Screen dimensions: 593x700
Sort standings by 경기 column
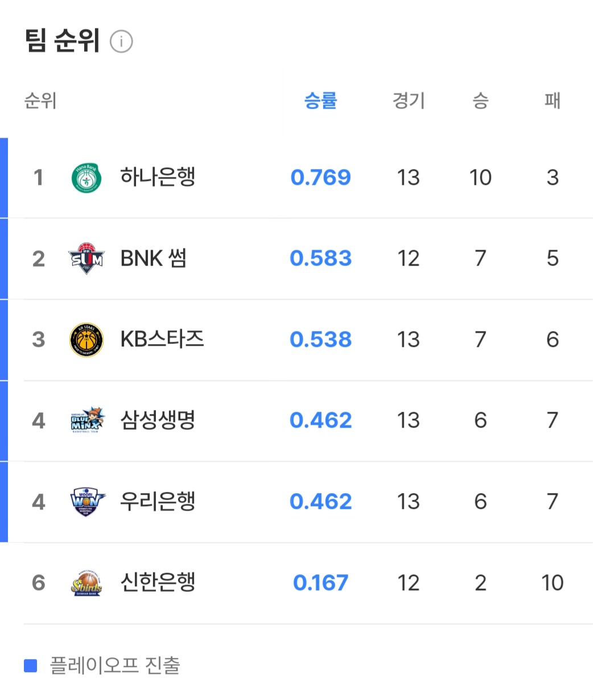tap(408, 101)
